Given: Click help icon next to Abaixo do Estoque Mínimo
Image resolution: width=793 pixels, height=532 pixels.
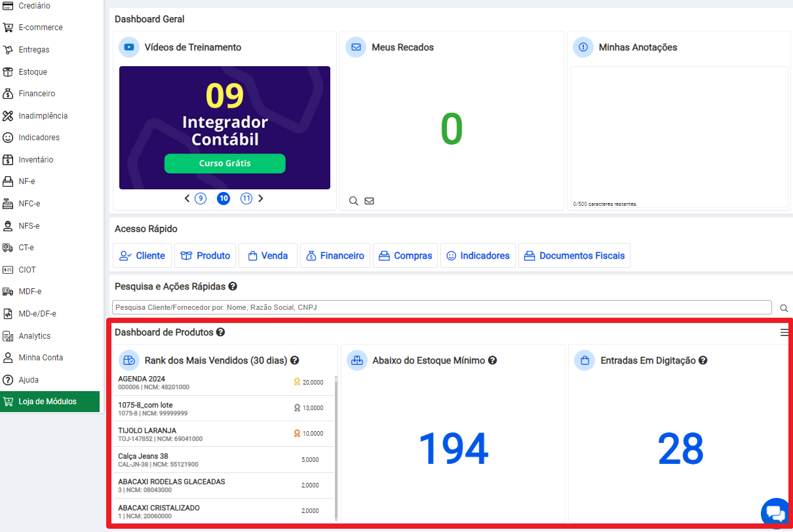Looking at the screenshot, I should tap(492, 360).
